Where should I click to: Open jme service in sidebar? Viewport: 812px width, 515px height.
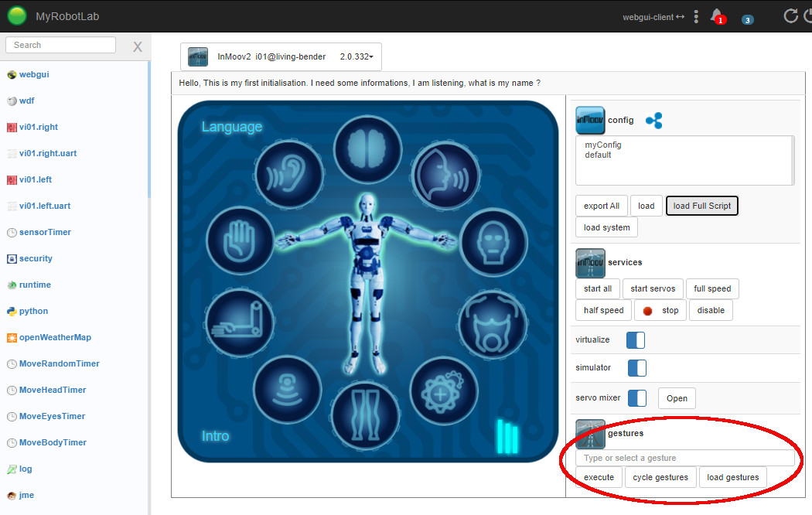point(26,496)
